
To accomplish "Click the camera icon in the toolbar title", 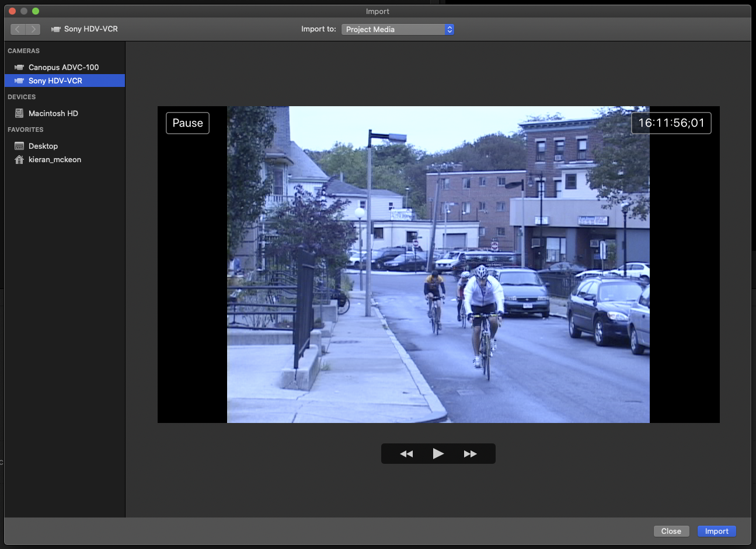I will pyautogui.click(x=56, y=29).
